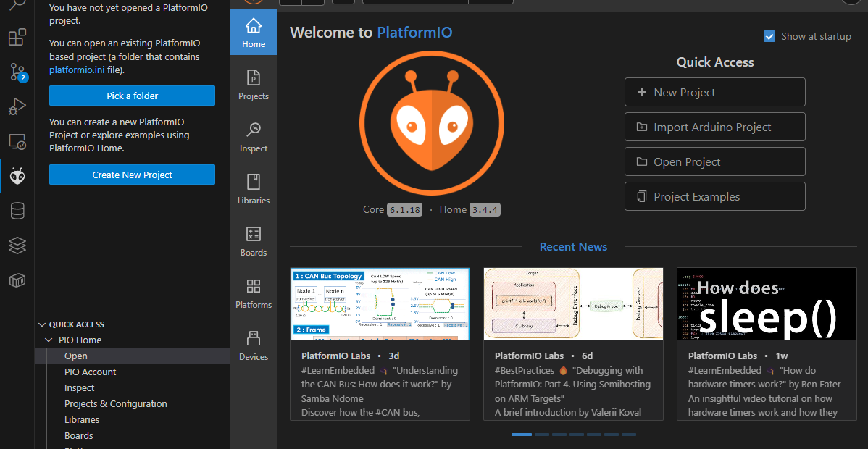
Task: Click the last news carousel indicator dash
Action: [x=629, y=435]
